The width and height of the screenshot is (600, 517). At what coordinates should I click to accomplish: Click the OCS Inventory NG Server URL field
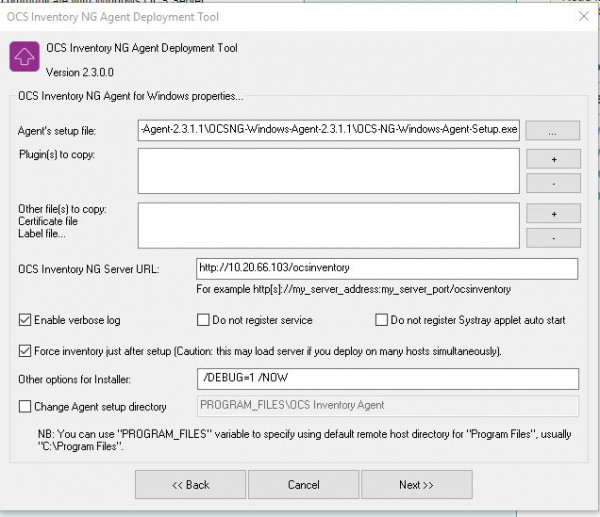(x=387, y=269)
